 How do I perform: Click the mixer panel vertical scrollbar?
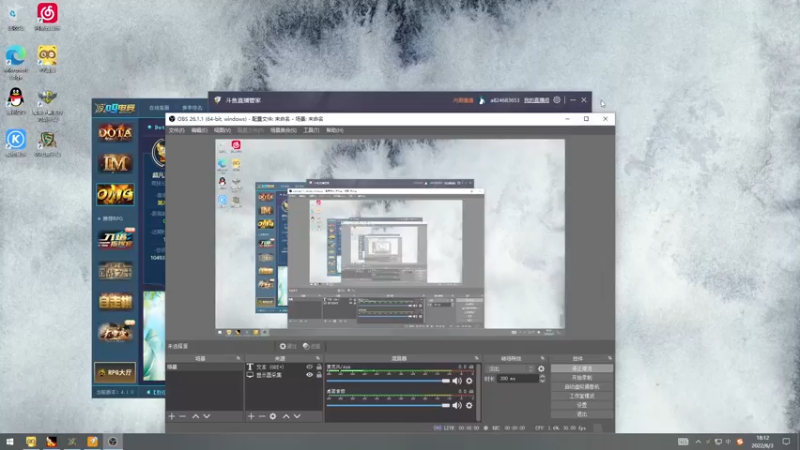pyautogui.click(x=479, y=392)
